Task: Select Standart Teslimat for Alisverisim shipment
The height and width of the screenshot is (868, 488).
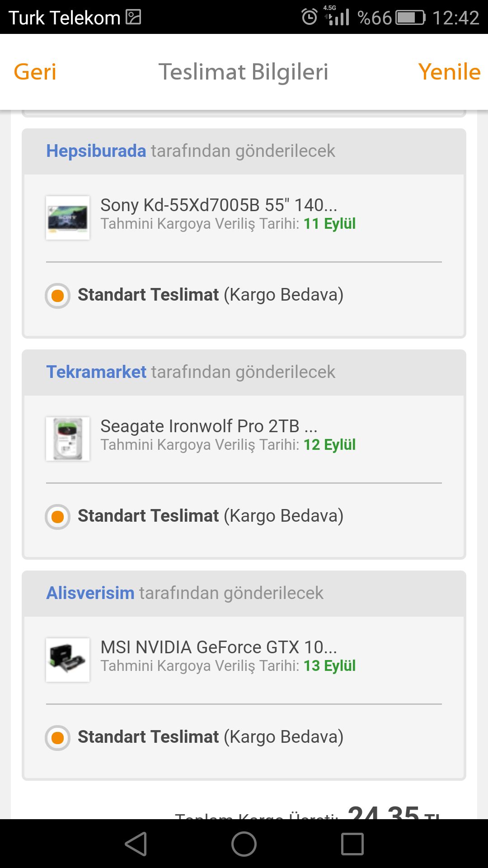Action: 58,738
